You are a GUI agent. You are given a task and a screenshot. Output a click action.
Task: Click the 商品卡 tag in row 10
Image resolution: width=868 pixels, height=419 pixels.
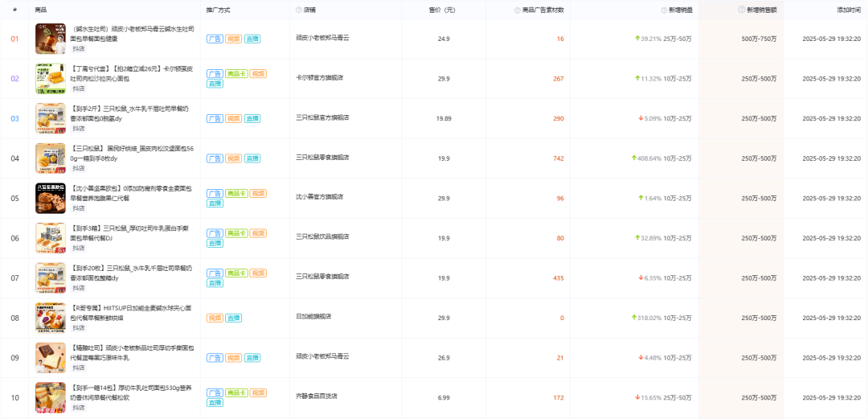[x=236, y=393]
